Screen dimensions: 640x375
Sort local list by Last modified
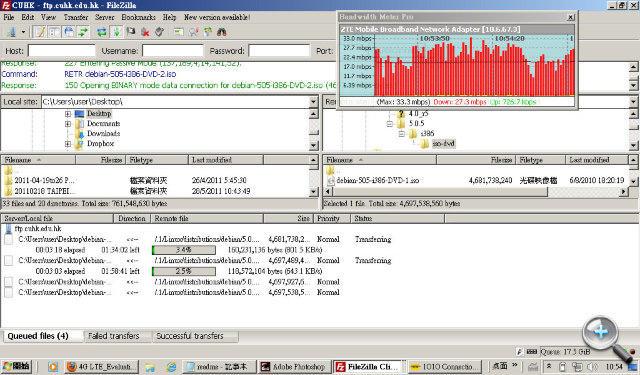226,160
